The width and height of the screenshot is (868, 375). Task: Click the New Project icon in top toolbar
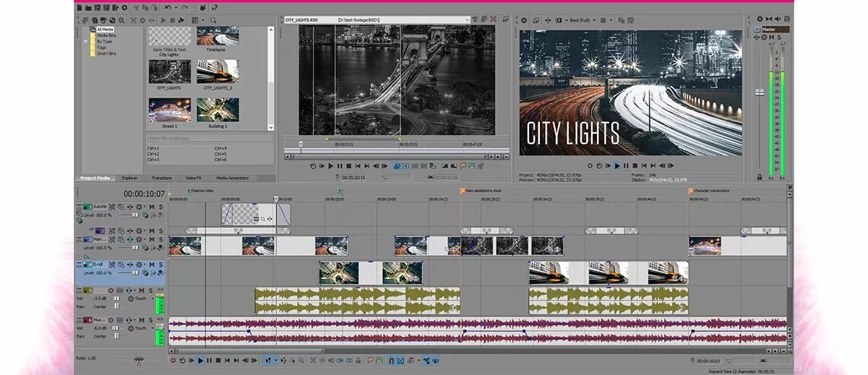(79, 8)
